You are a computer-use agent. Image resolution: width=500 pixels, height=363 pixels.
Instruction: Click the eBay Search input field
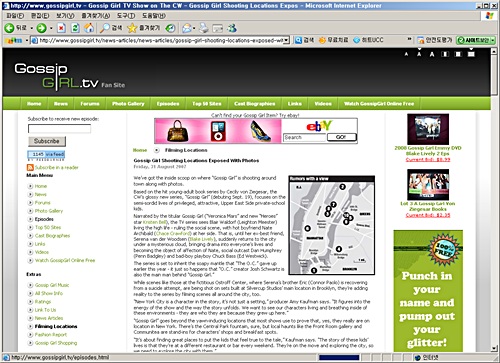point(304,137)
